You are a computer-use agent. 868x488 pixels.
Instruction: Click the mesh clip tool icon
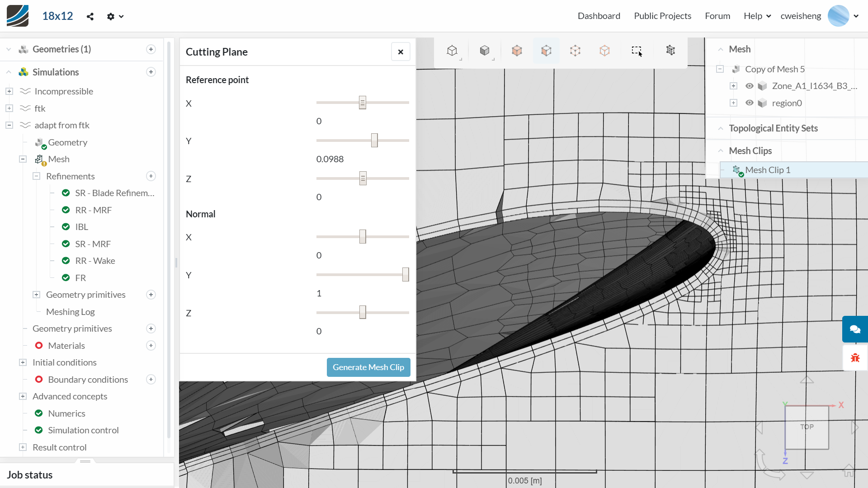670,51
